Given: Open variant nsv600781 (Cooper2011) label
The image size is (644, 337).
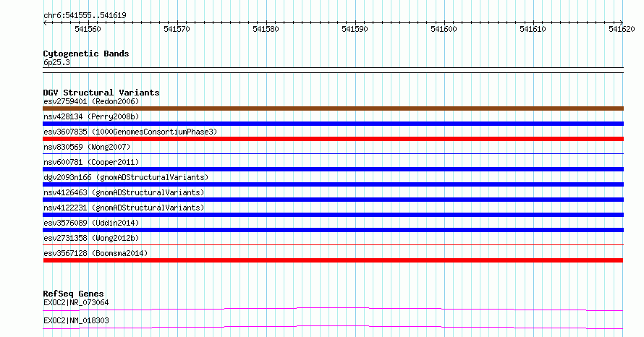Looking at the screenshot, I should coord(91,162).
